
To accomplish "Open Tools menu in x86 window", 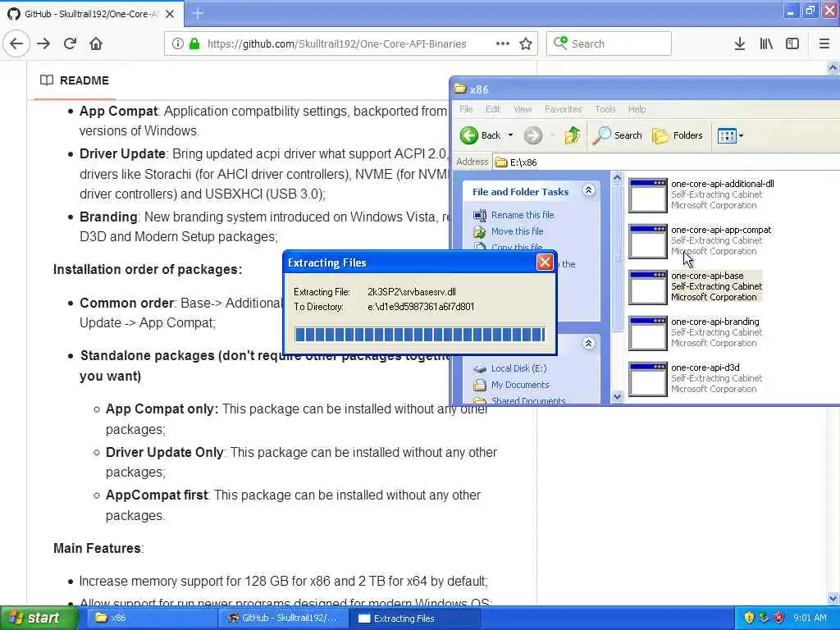I will 605,109.
